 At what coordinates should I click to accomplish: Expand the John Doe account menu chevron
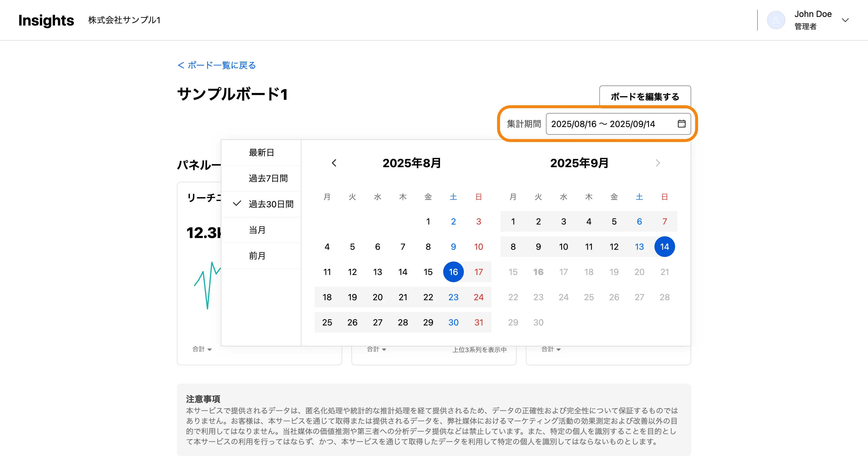(x=845, y=20)
